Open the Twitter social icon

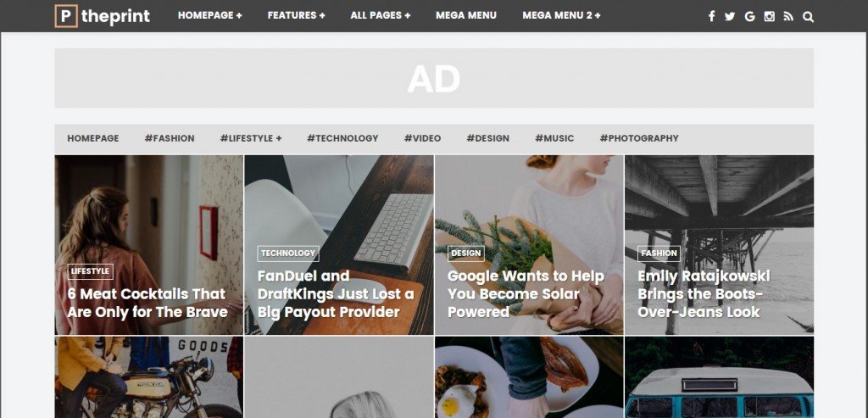[730, 16]
